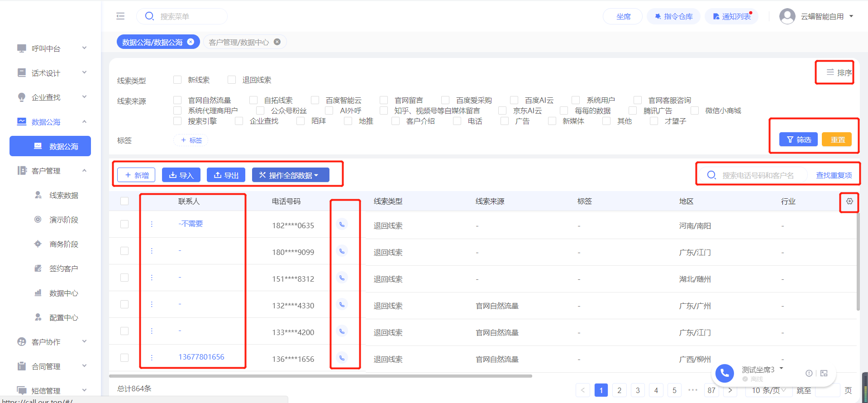Dial the phone icon for 133****4200

point(342,331)
